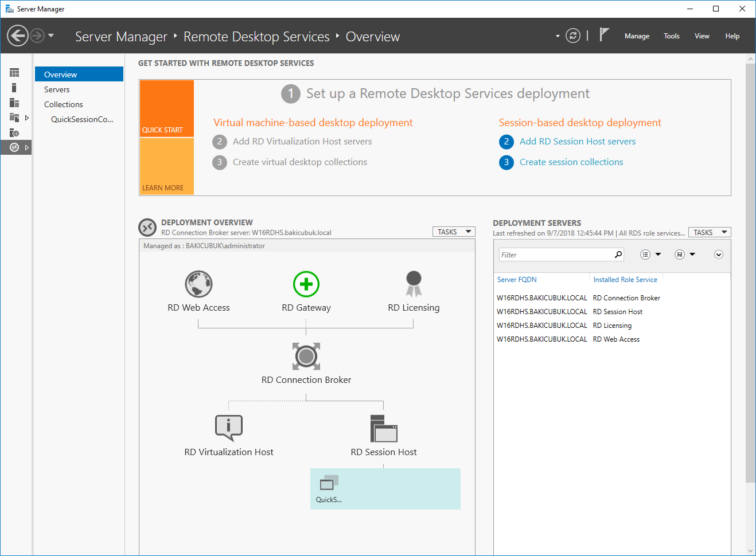This screenshot has width=756, height=556.
Task: Click scrollbar up arrow
Action: tap(750, 59)
